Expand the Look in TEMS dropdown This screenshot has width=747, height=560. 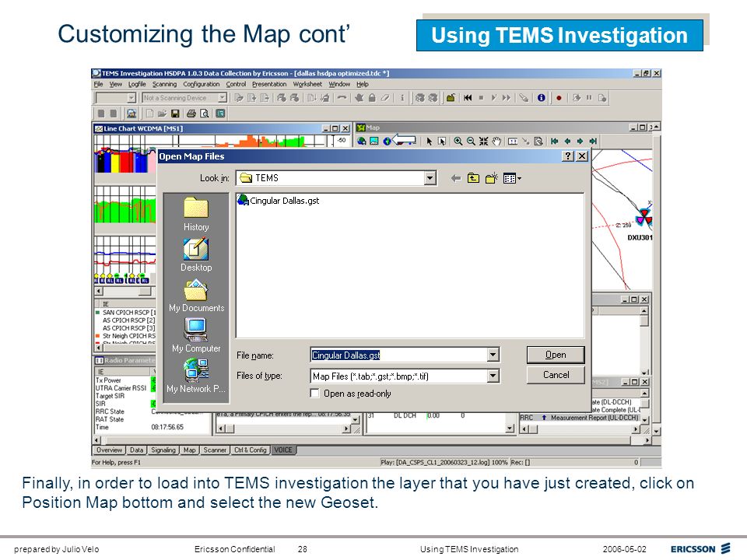430,178
